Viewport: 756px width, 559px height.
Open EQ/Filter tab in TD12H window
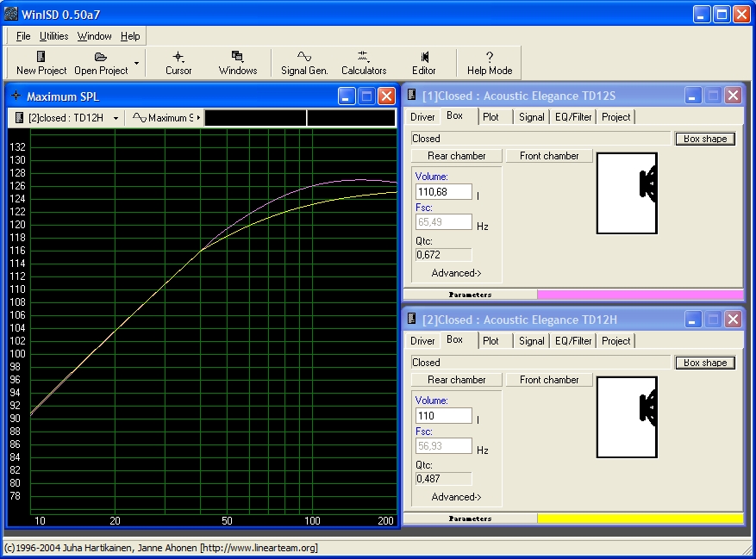tap(572, 341)
